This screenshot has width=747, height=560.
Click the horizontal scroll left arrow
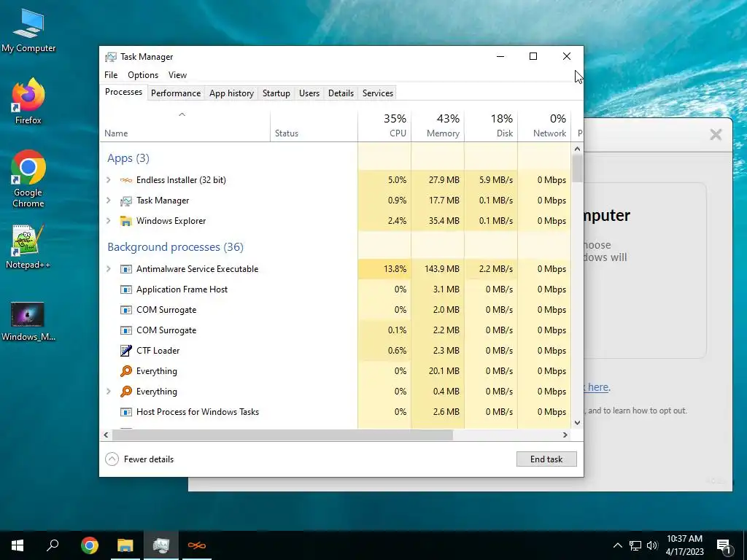[106, 435]
